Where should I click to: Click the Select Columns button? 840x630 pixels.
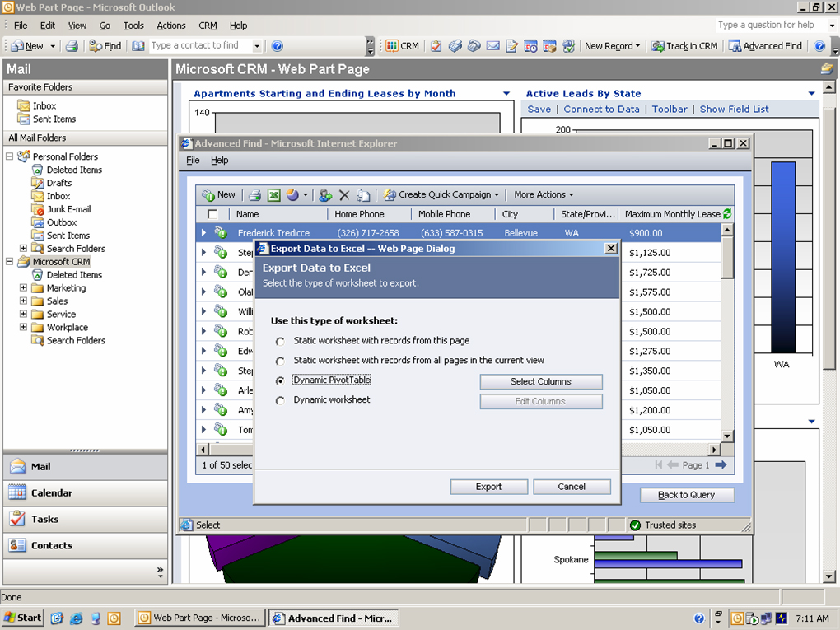[x=540, y=382]
